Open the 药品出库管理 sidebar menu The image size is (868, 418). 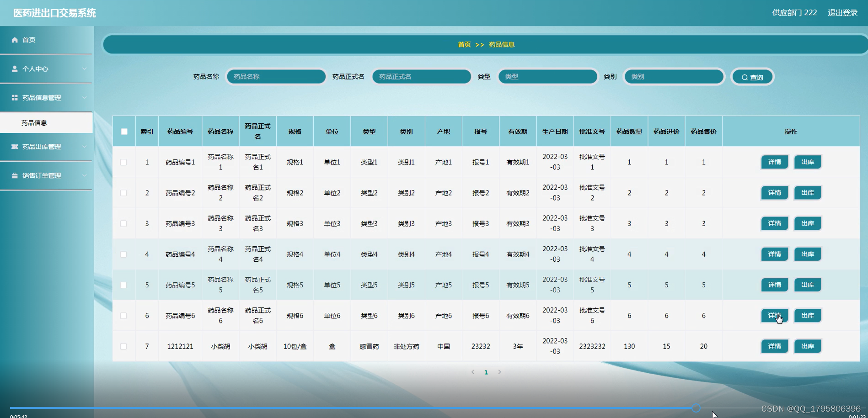[x=46, y=147]
